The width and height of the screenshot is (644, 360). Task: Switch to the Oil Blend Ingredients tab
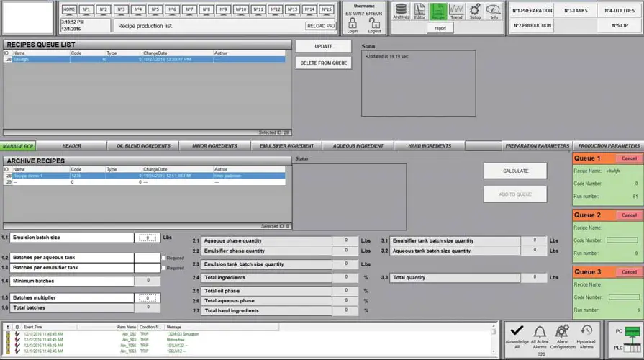point(143,146)
